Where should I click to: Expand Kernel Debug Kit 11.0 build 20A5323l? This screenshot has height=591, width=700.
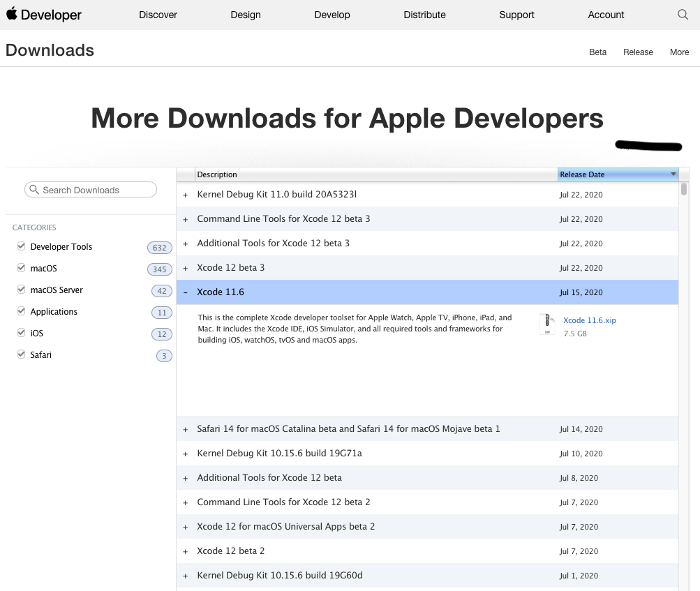pyautogui.click(x=185, y=195)
